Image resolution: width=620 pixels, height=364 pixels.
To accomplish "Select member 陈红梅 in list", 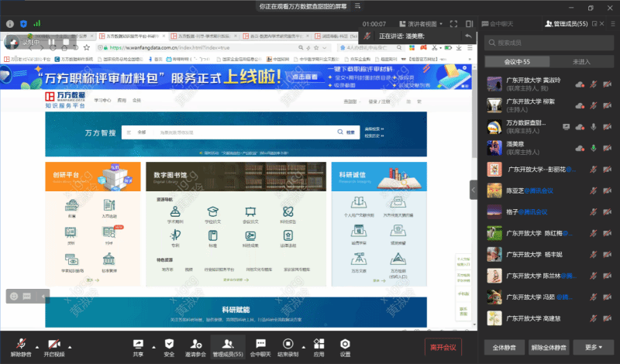I will (549, 233).
